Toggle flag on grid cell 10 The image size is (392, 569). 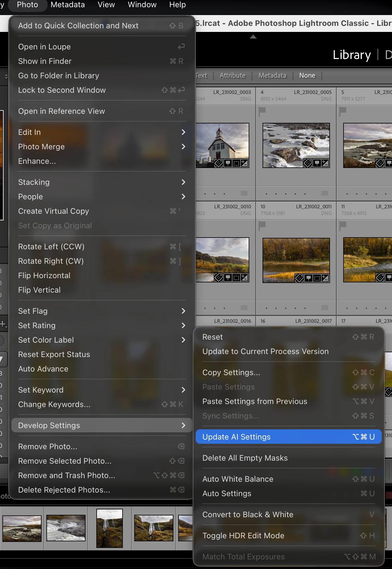pos(262,226)
